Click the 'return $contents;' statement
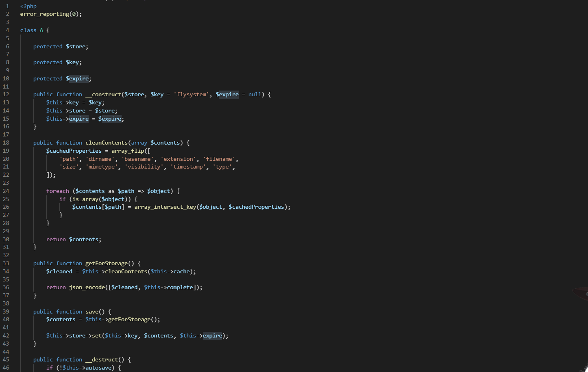 (x=74, y=240)
